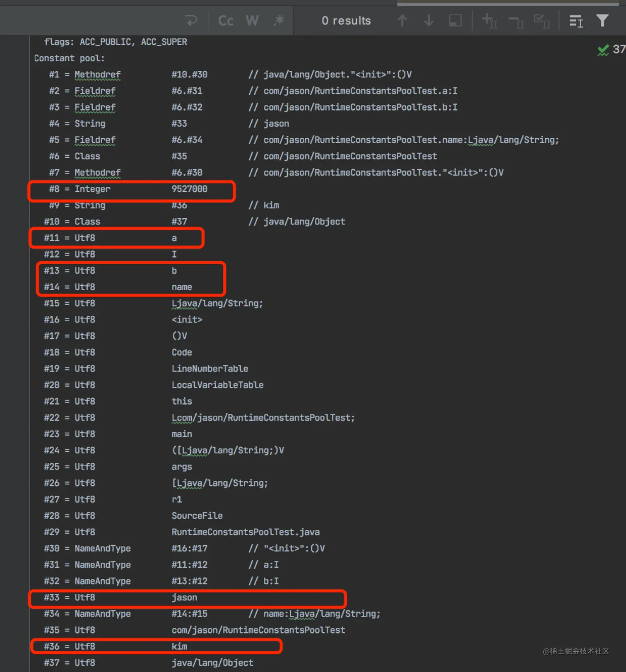
Task: Click the new line icon in search bar
Action: pyautogui.click(x=191, y=20)
